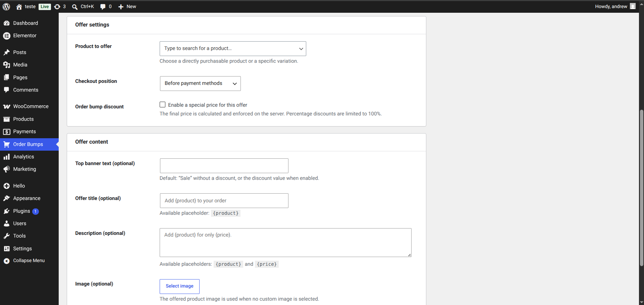Click the Products archive icon
This screenshot has width=644, height=305.
pyautogui.click(x=6, y=119)
